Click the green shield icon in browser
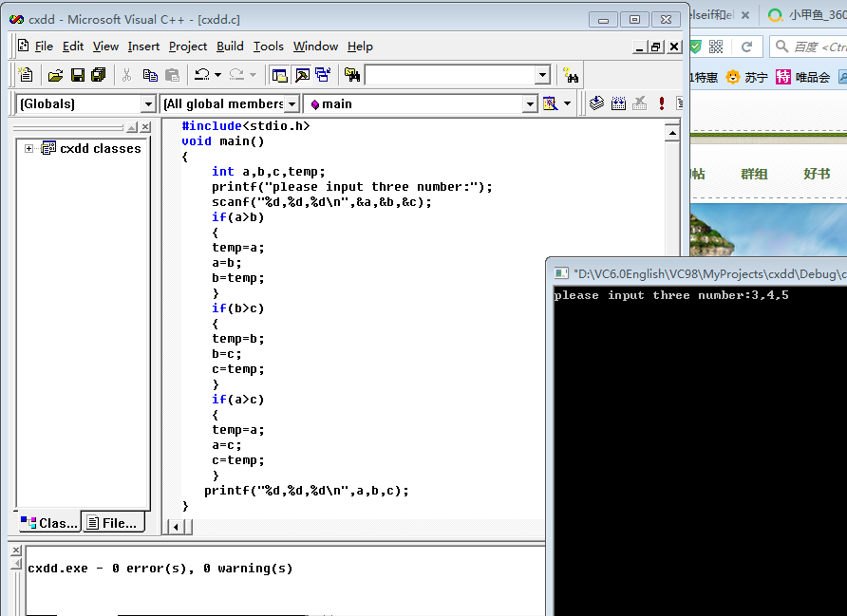The height and width of the screenshot is (616, 847). pyautogui.click(x=696, y=47)
